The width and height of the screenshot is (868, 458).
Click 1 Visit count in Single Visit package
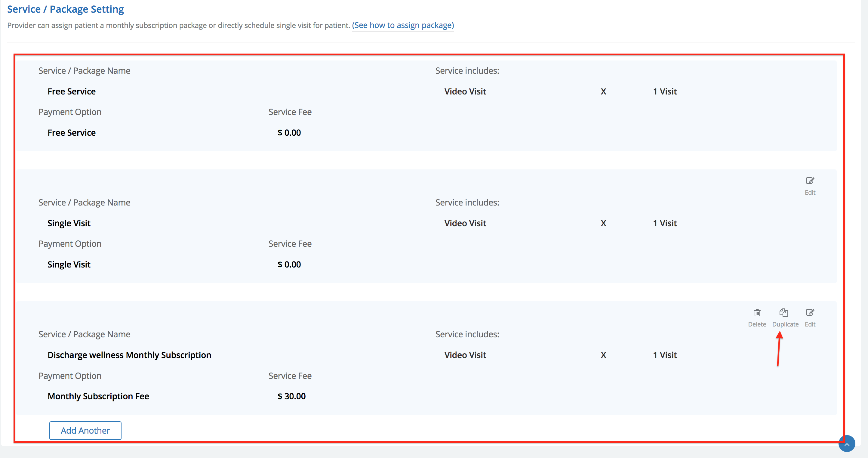[664, 223]
